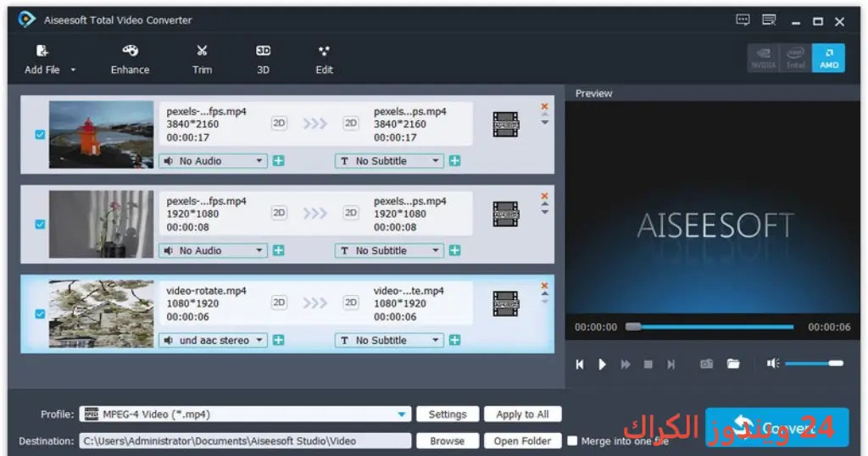Move 3840*2160 video down in list

545,122
